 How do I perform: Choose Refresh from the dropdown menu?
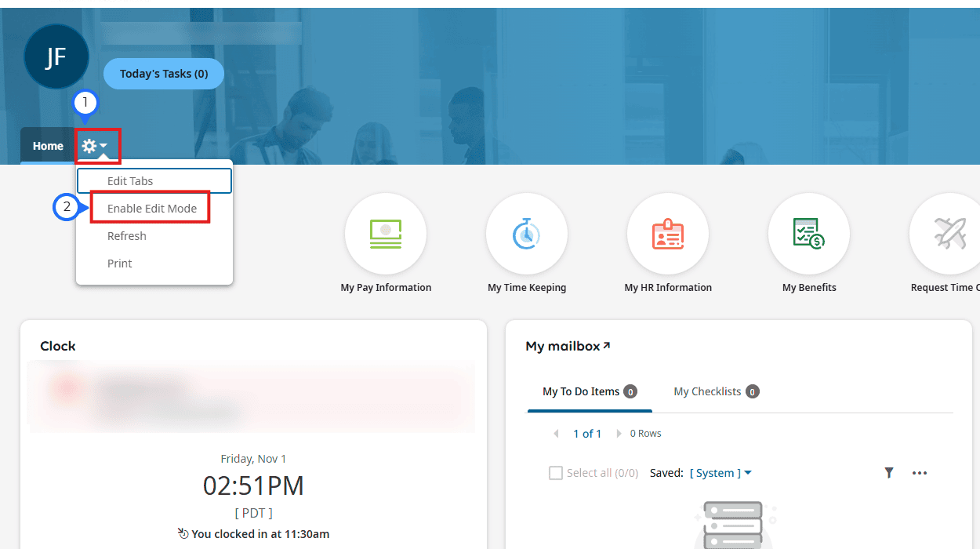click(127, 236)
